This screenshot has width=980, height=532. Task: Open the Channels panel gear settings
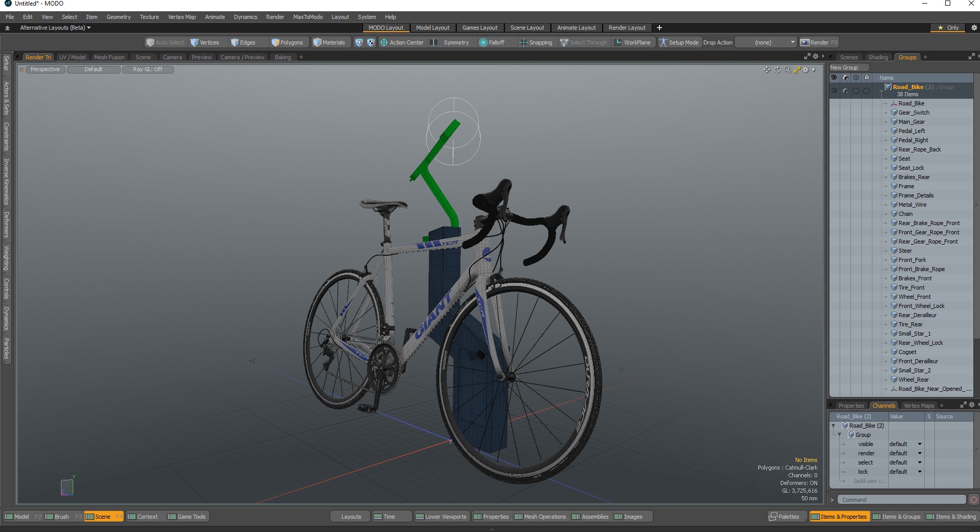click(972, 405)
